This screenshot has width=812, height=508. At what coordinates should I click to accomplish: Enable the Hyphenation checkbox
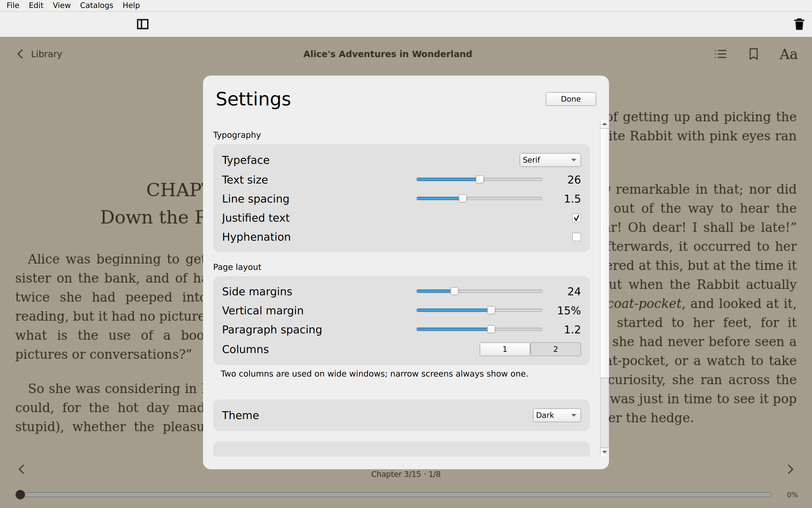click(576, 237)
